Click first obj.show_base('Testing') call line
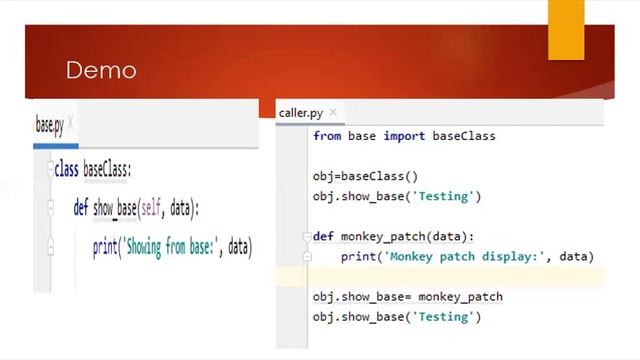This screenshot has height=360, width=640. click(x=397, y=196)
